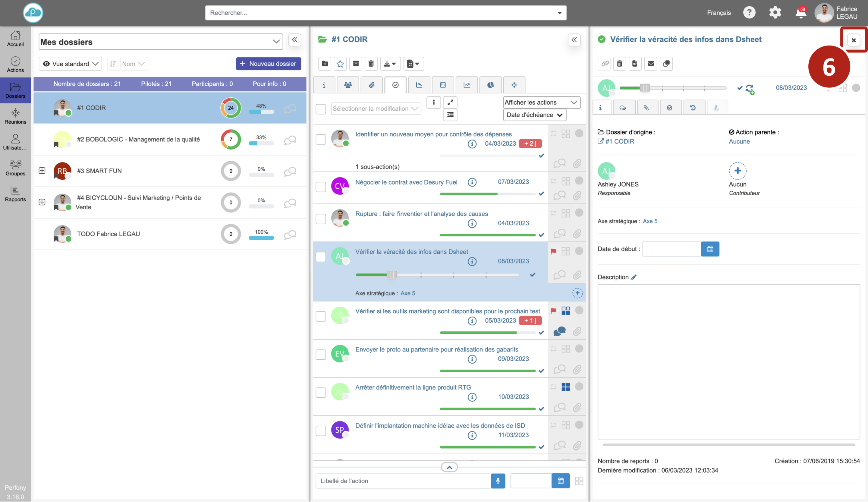868x502 pixels.
Task: Click the progress slider handle in the detail header
Action: [644, 88]
